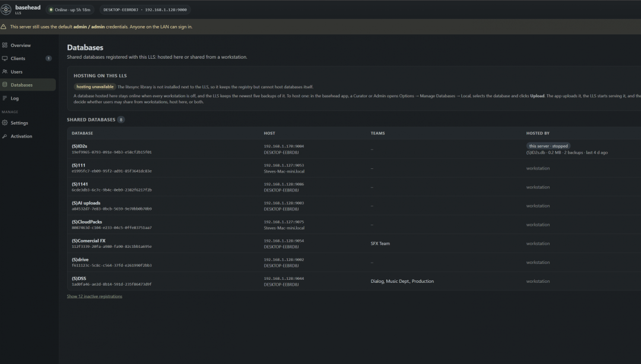Click the Databases page title
Viewport: 641px width, 364px height.
pyautogui.click(x=85, y=47)
